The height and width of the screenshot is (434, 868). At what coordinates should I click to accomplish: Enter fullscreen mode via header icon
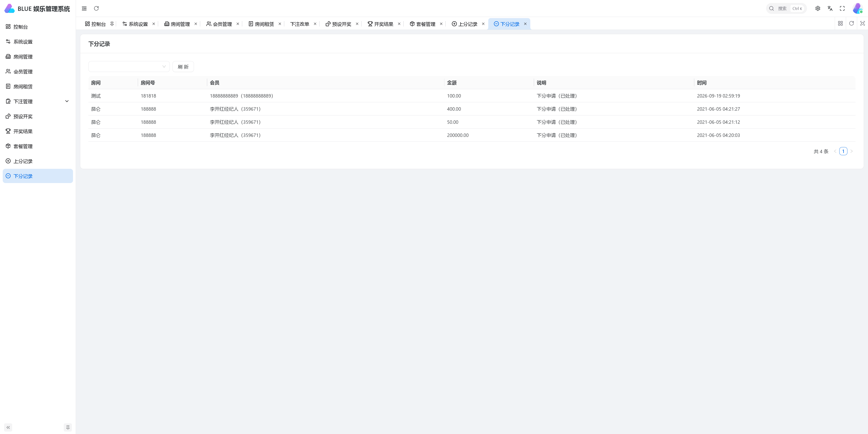tap(842, 8)
